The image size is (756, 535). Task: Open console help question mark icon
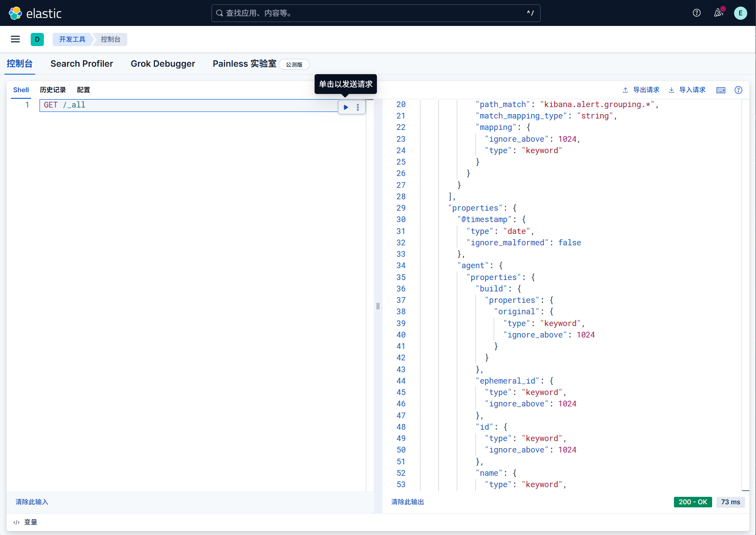coord(738,90)
